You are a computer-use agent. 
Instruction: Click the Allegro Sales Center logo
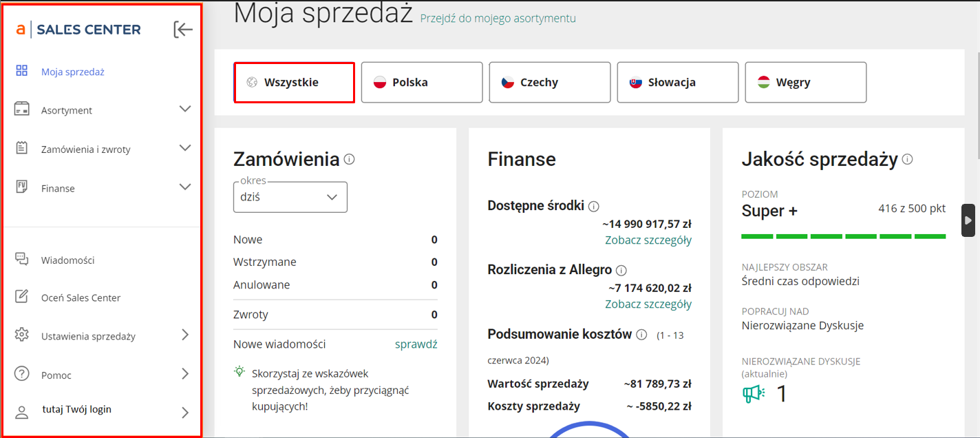click(78, 30)
